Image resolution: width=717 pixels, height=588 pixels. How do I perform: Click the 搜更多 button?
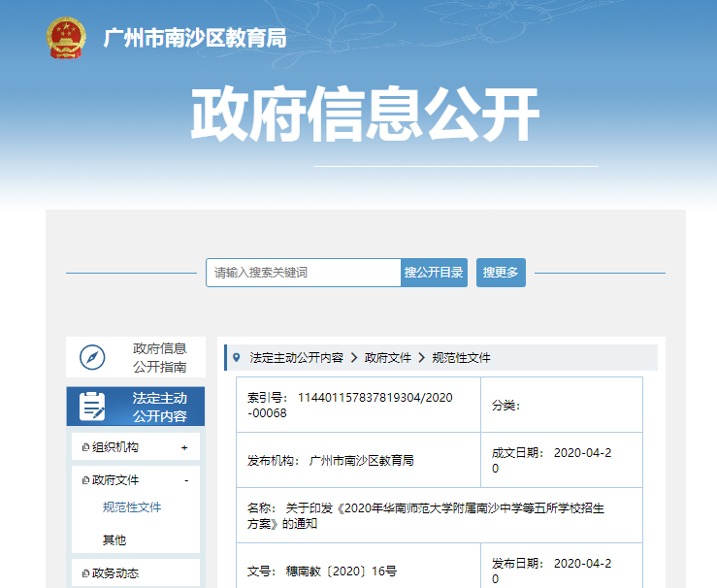tap(501, 273)
